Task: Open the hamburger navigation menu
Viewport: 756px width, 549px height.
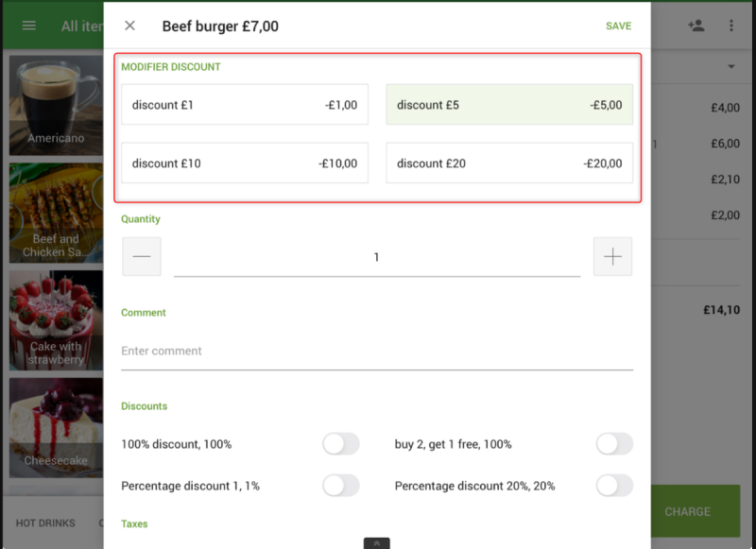Action: pyautogui.click(x=29, y=26)
